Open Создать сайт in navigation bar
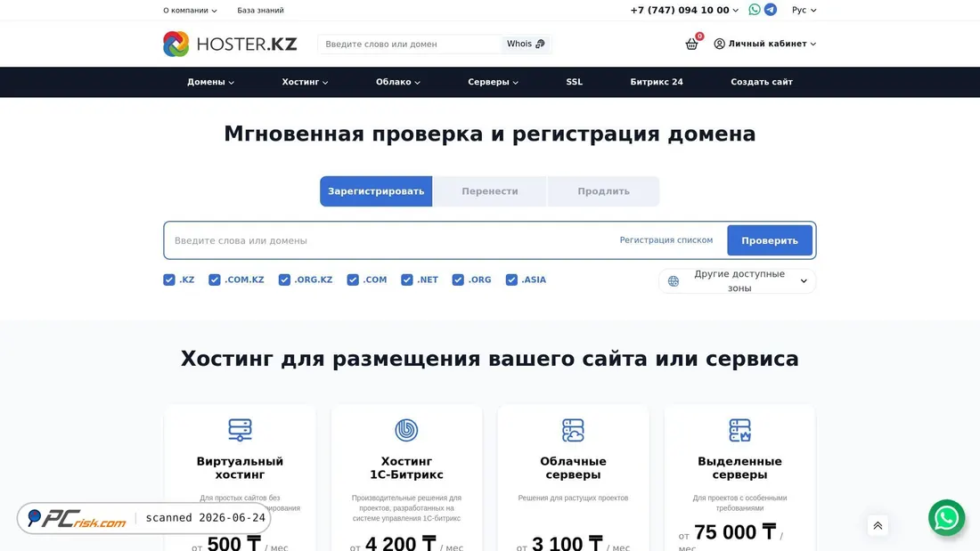Viewport: 980px width, 551px height. pyautogui.click(x=761, y=82)
